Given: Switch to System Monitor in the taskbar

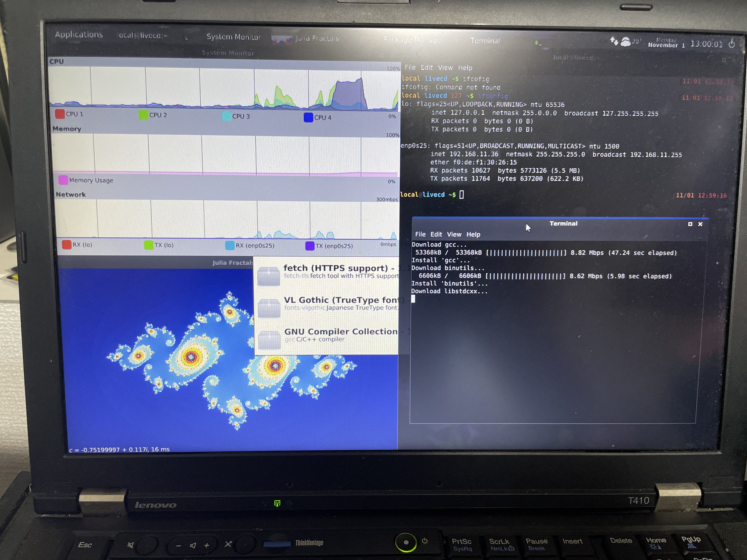Looking at the screenshot, I should pyautogui.click(x=233, y=37).
